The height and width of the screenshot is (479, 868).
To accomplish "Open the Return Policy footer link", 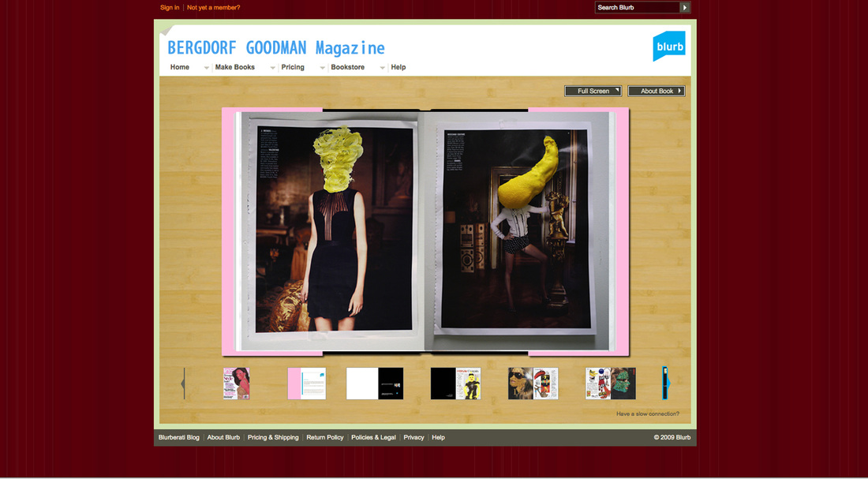I will pos(325,437).
